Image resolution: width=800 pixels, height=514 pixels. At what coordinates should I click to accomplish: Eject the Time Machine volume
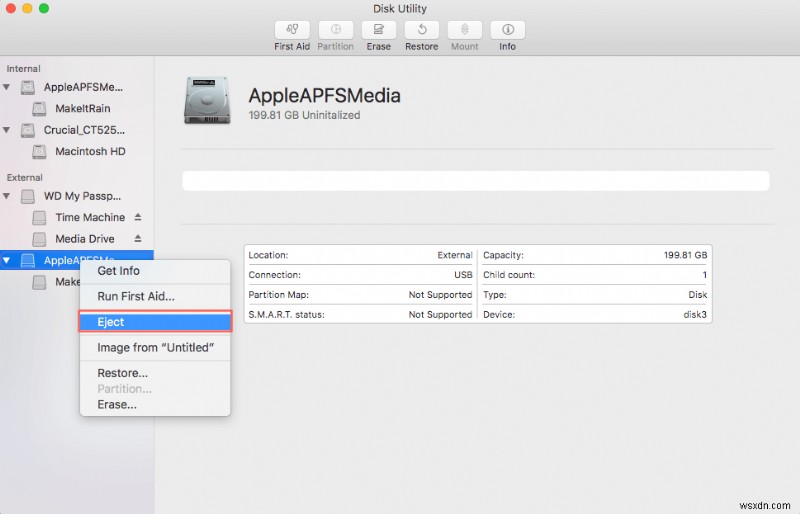click(138, 217)
